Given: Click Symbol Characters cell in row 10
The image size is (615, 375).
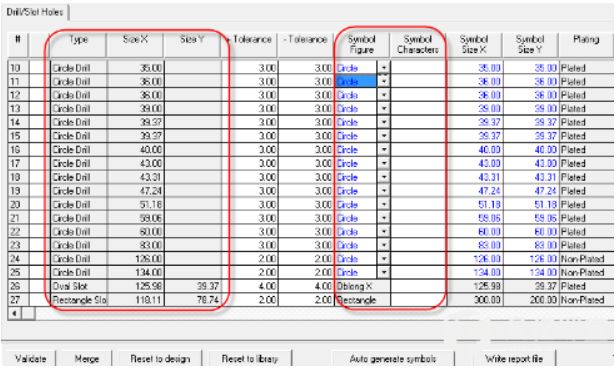Looking at the screenshot, I should click(418, 68).
